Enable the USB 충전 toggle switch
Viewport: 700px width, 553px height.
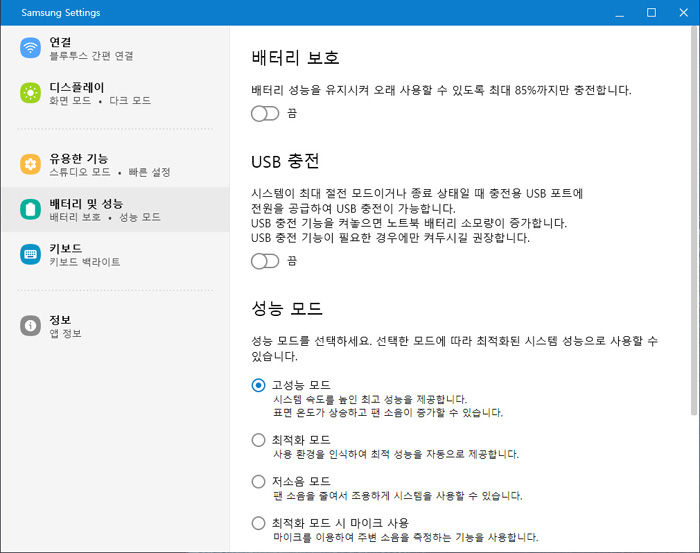(x=265, y=261)
